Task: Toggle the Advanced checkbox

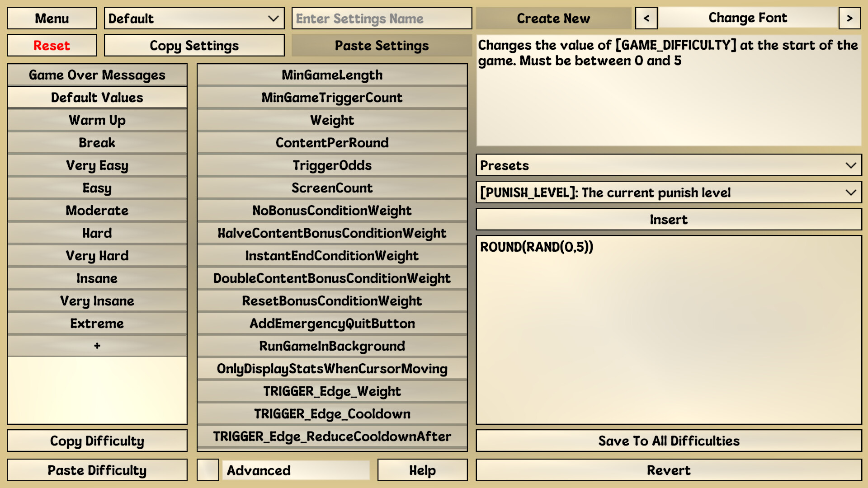Action: pos(208,470)
